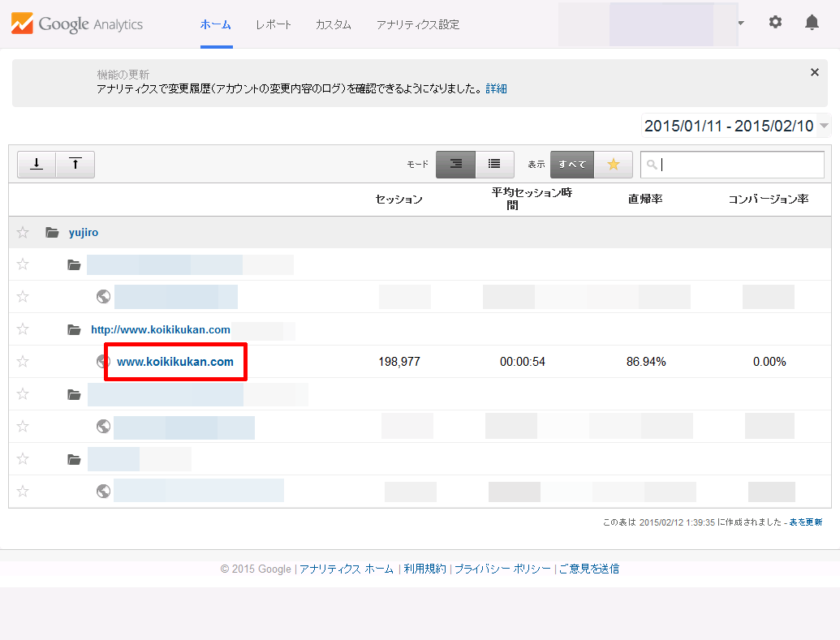Open the アナリティクス ホーム footer link
This screenshot has height=640, width=840.
point(347,569)
